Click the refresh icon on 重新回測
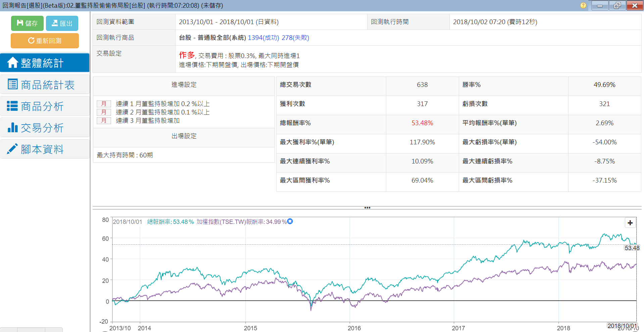The height and width of the screenshot is (332, 644). 31,41
